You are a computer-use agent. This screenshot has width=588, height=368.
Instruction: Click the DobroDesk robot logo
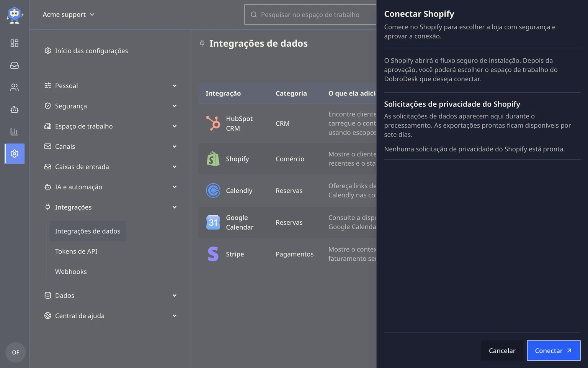click(x=15, y=15)
